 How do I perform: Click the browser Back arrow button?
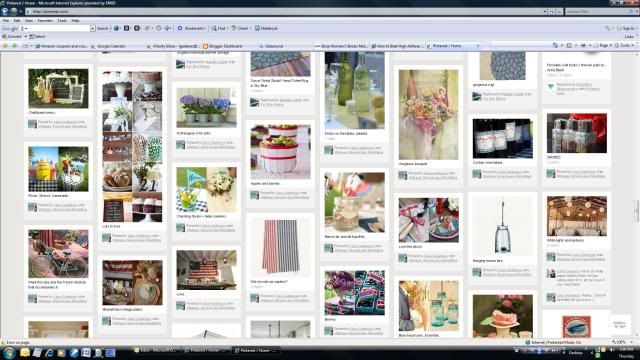[5, 11]
